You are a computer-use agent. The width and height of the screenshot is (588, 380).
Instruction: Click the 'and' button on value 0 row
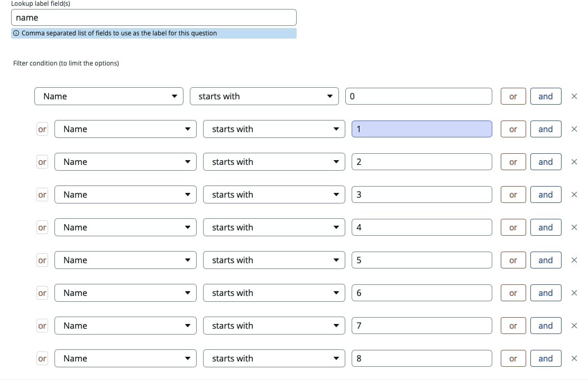pos(545,96)
